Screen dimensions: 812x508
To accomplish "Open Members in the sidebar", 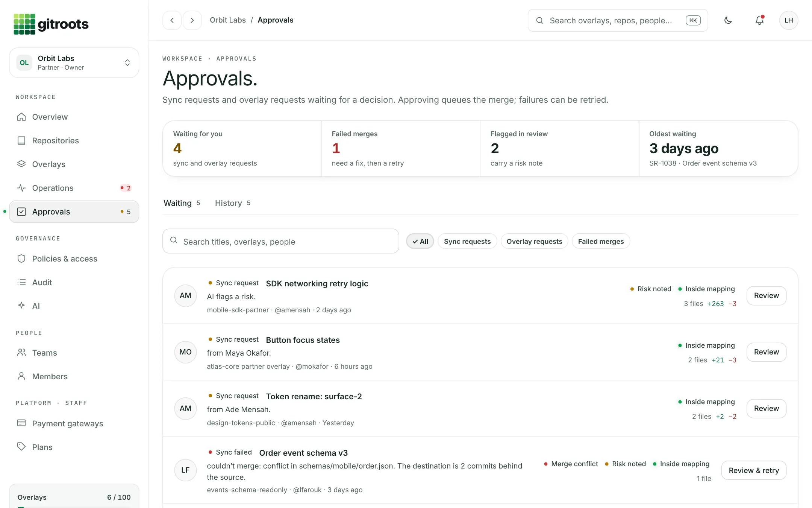I will tap(74, 377).
